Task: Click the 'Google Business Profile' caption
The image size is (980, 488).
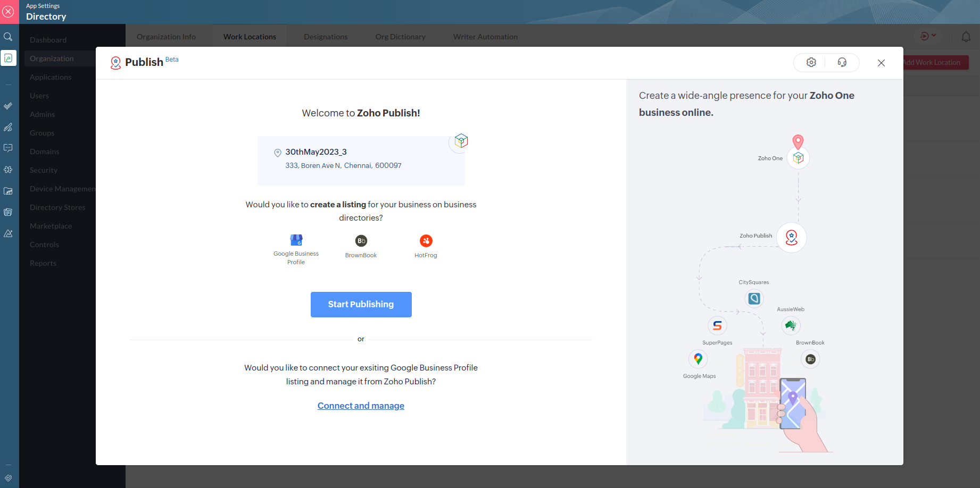Action: [x=296, y=258]
